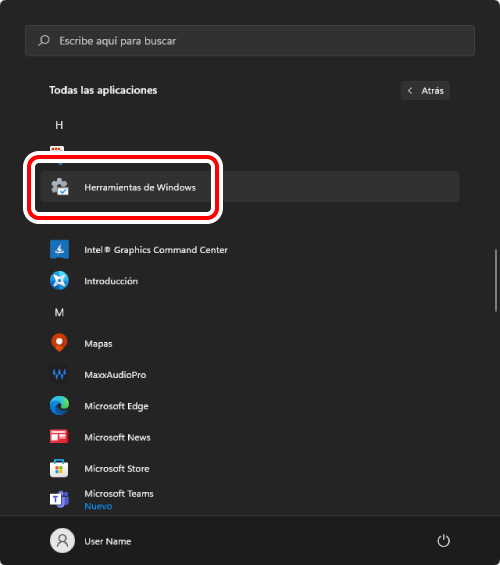
Task: Launch the MaxxAudioPro waveform icon
Action: pos(59,374)
